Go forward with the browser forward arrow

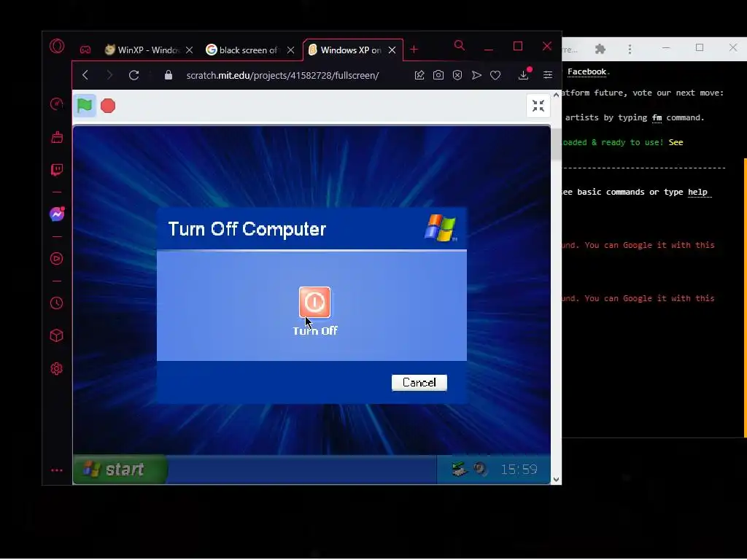coord(109,75)
